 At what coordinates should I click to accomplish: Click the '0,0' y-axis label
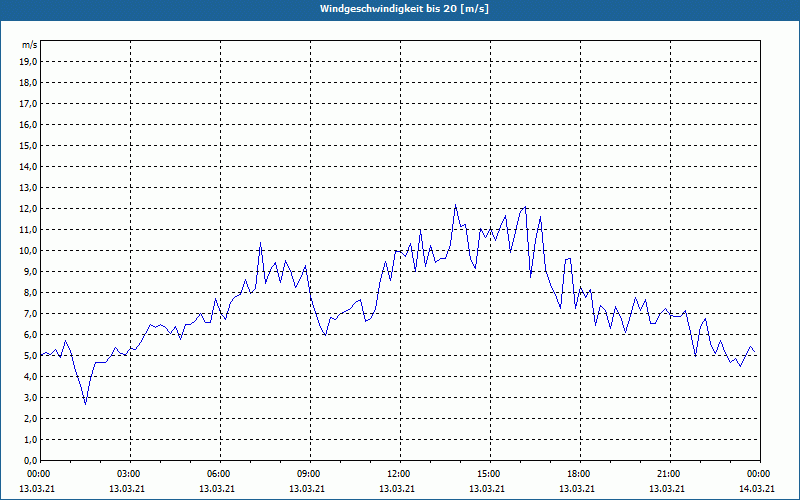pos(30,461)
